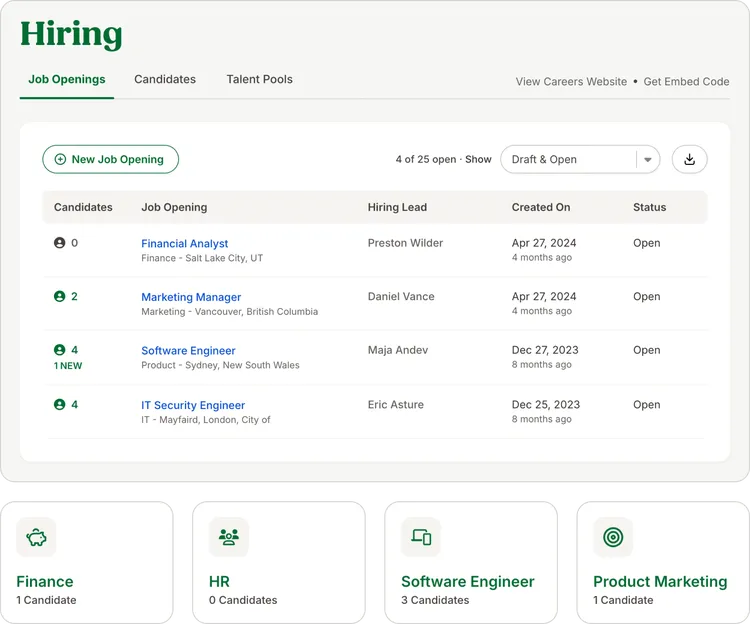The height and width of the screenshot is (624, 750).
Task: Click the Software Engineer devices icon
Action: (421, 537)
